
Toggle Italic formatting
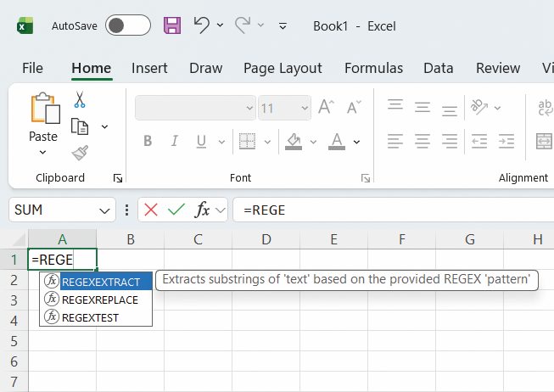click(x=174, y=141)
